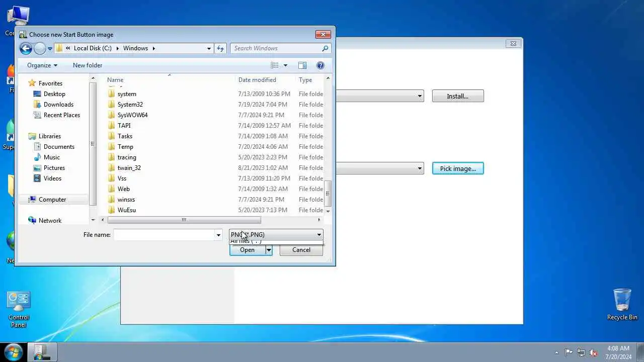Select Computer in navigation pane

click(x=52, y=200)
